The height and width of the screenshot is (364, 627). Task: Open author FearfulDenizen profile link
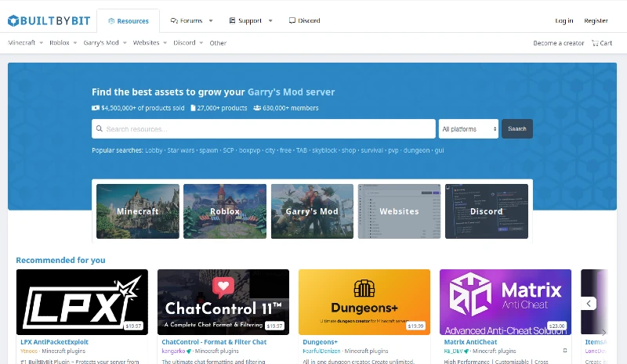321,351
